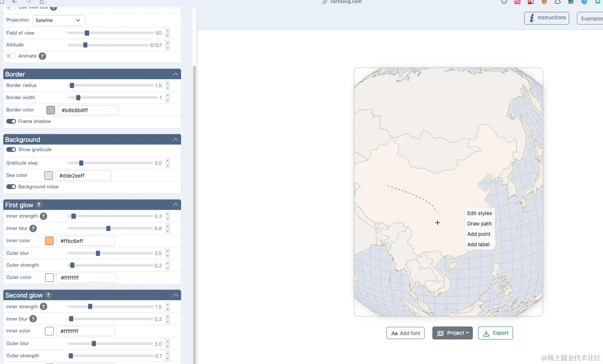
Task: Click the Add font button
Action: [405, 333]
